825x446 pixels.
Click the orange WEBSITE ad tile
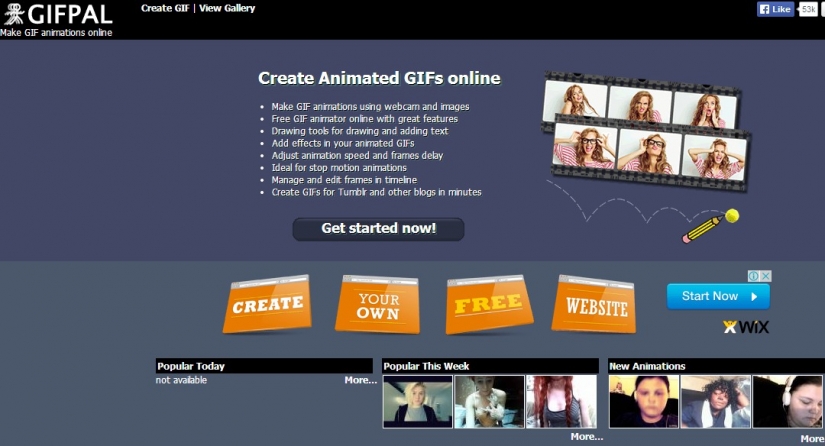[597, 304]
